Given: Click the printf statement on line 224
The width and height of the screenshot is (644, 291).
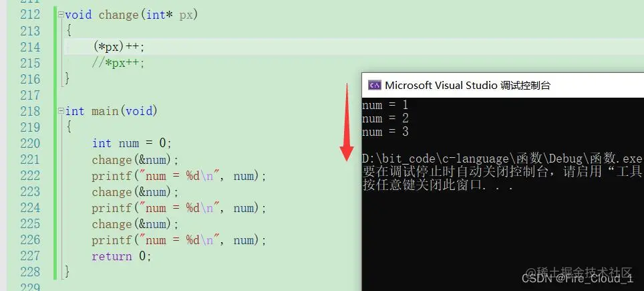Looking at the screenshot, I should [179, 208].
